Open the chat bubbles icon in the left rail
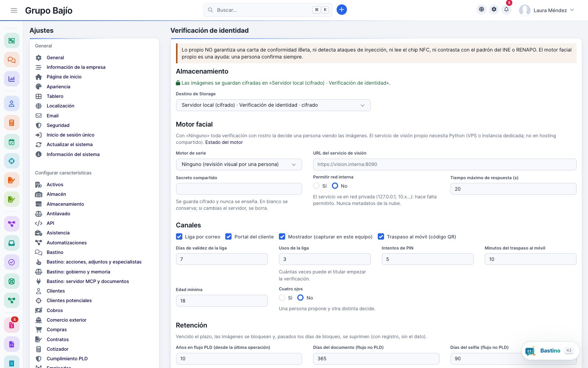The width and height of the screenshot is (588, 368). pyautogui.click(x=12, y=60)
